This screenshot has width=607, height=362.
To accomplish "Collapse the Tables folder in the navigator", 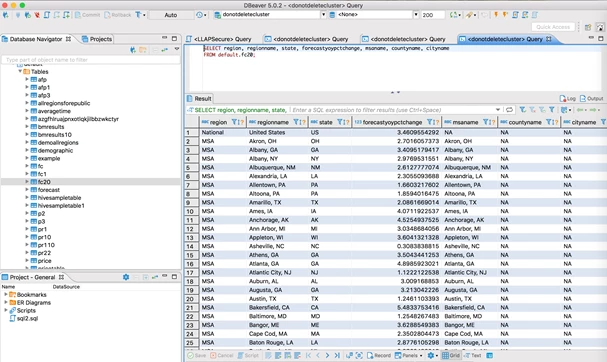I will (x=20, y=72).
